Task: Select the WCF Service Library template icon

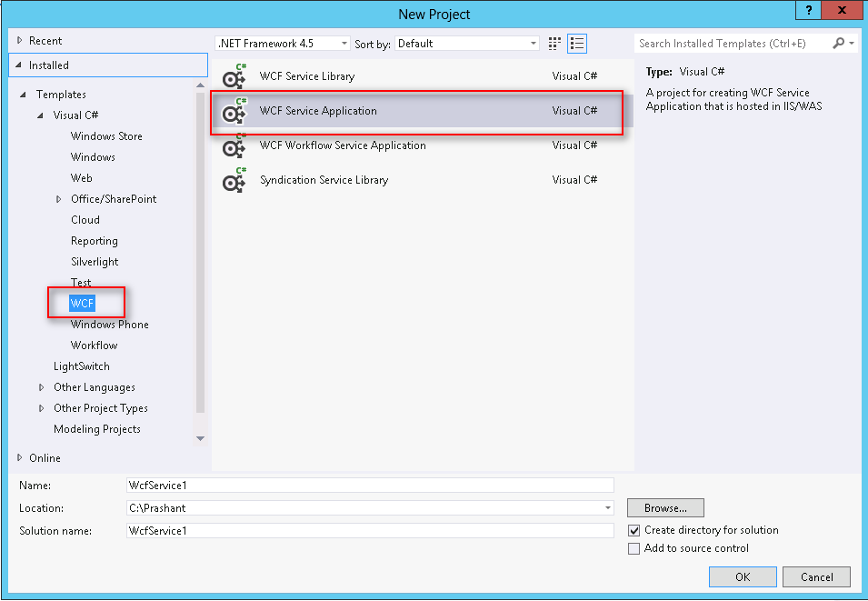Action: pyautogui.click(x=234, y=76)
